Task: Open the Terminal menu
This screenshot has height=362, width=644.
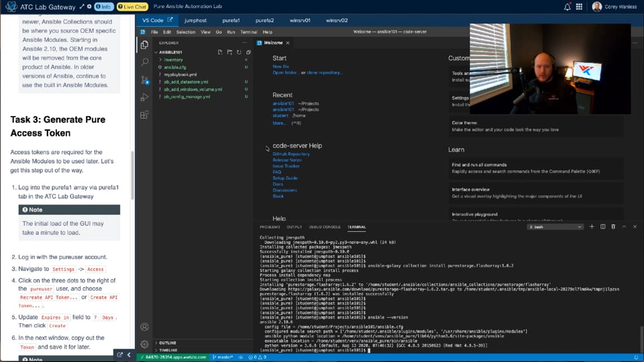Action: (x=248, y=32)
